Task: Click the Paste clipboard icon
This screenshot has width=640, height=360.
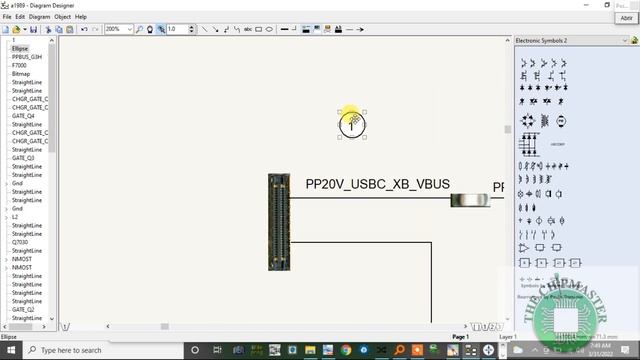Action: [x=70, y=29]
